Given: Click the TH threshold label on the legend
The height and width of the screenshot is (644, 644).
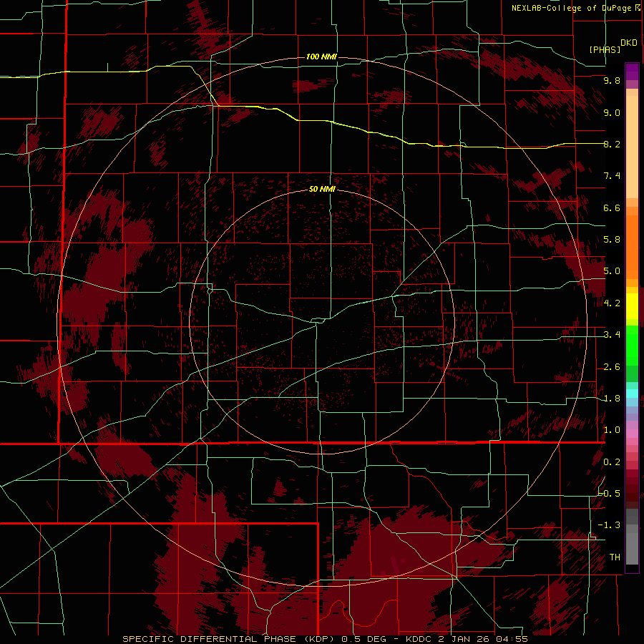Looking at the screenshot, I should [x=615, y=557].
